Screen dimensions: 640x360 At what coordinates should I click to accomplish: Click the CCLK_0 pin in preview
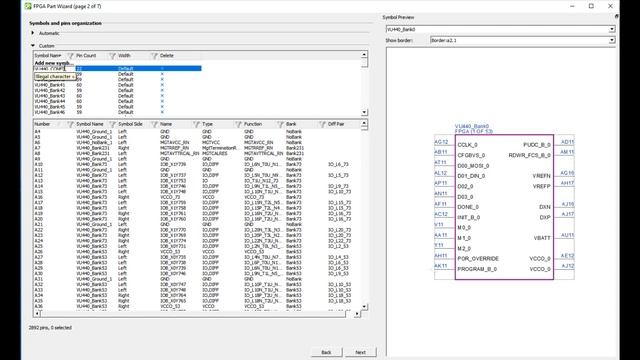(x=467, y=145)
